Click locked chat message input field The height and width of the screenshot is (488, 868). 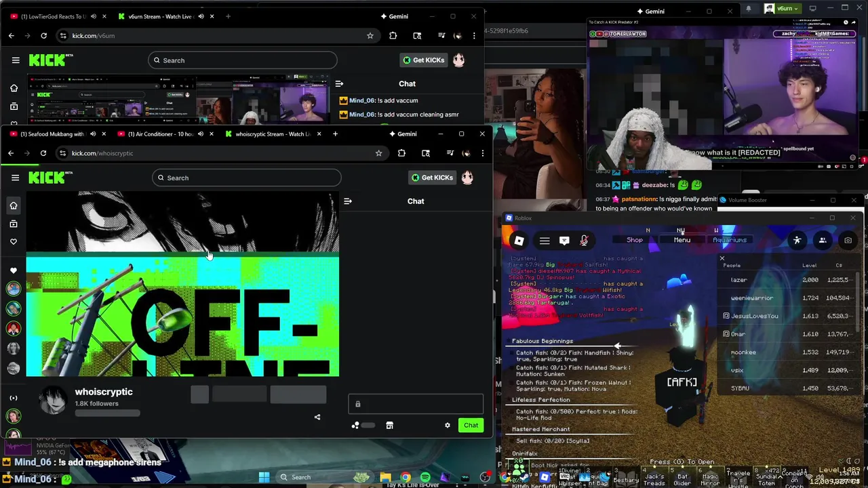tap(416, 404)
